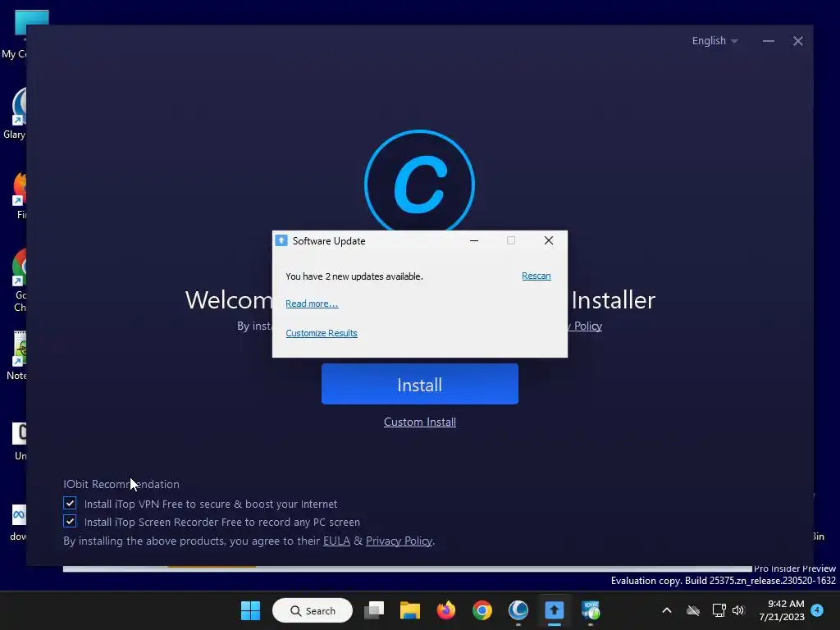Viewport: 840px width, 630px height.
Task: Open Task View from taskbar
Action: 374,610
